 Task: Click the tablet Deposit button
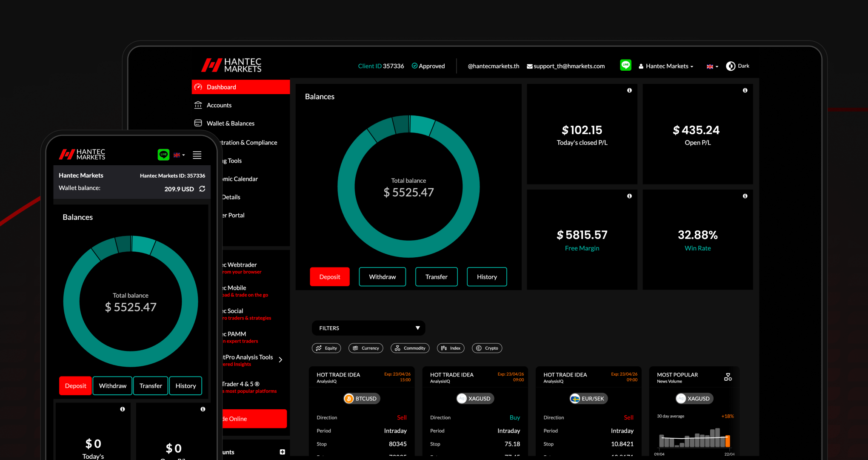[x=330, y=277]
